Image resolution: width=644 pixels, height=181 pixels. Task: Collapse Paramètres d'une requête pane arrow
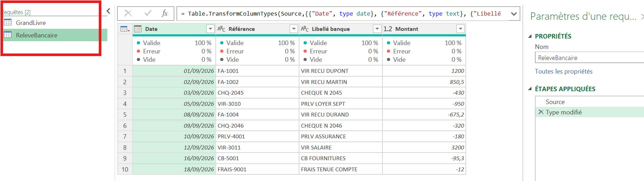pyautogui.click(x=642, y=16)
